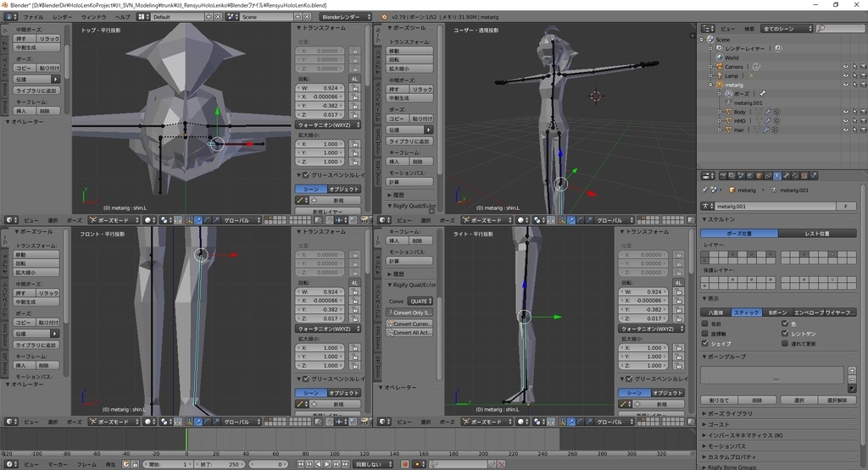Open the ファイル menu
This screenshot has width=868, height=470.
pos(33,17)
